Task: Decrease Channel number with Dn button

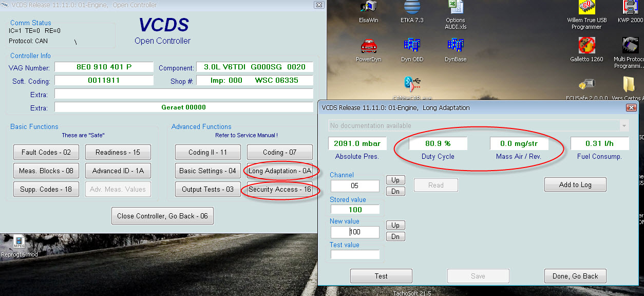Action: [395, 191]
